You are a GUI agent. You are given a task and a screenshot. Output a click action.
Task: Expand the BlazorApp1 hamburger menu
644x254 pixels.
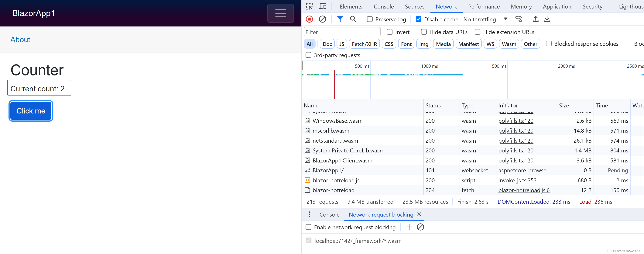[x=280, y=13]
